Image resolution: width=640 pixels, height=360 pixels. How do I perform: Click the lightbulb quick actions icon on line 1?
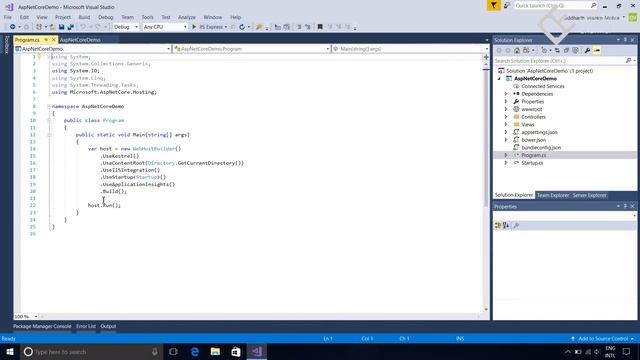pos(40,57)
